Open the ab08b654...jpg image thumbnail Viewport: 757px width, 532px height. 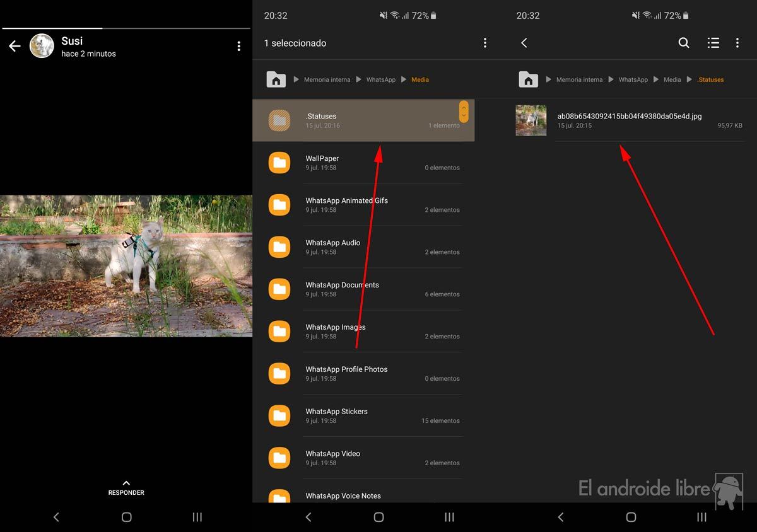tap(531, 120)
